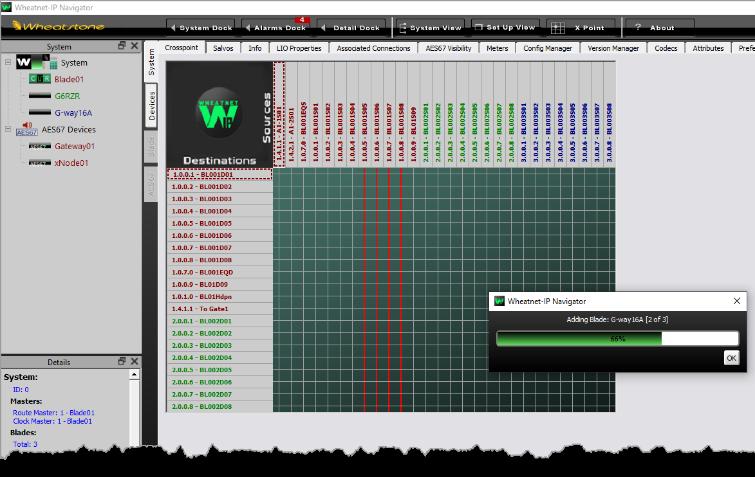This screenshot has width=755, height=477.
Task: Select source column 1.4.1.1 - A1-1S01
Action: pyautogui.click(x=279, y=115)
